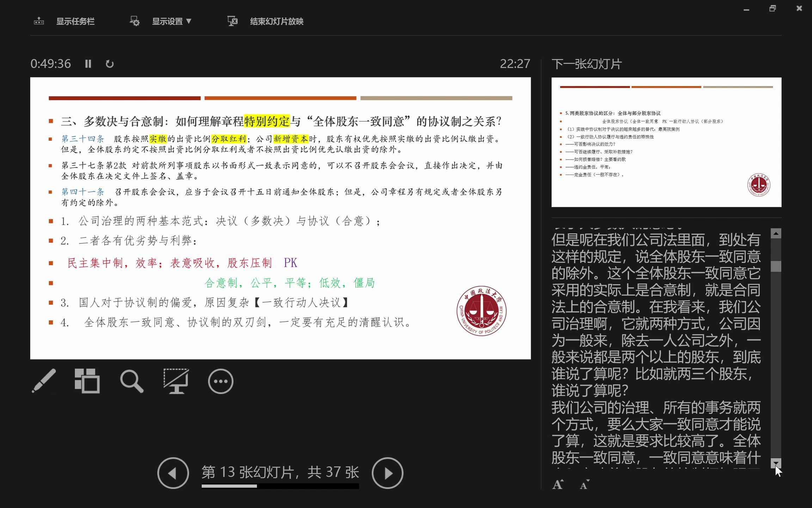Viewport: 812px width, 508px height.
Task: Advance to the next slide
Action: (387, 473)
